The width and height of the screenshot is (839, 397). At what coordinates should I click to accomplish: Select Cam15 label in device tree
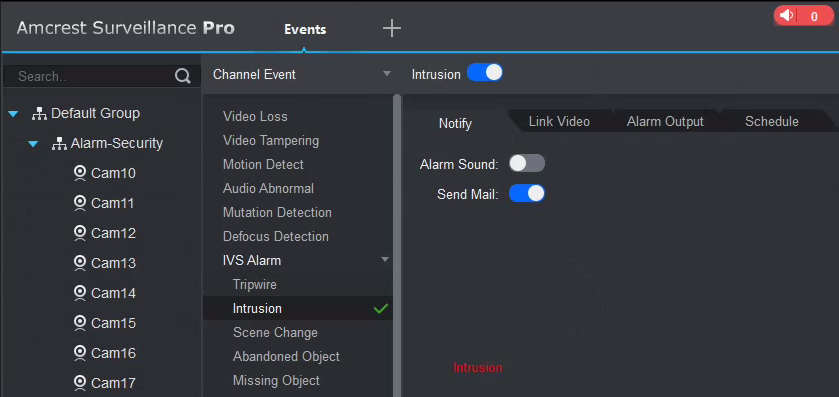point(113,323)
